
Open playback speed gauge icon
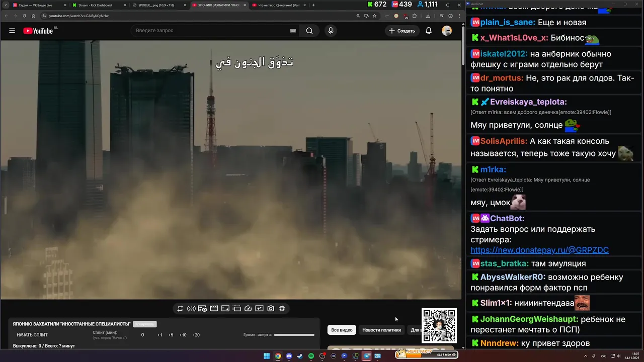pos(248,309)
